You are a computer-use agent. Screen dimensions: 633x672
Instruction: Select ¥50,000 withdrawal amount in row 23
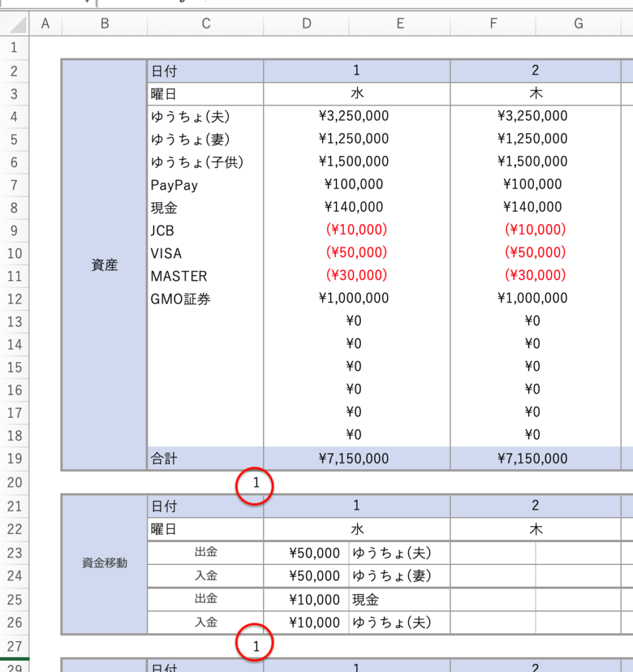[x=314, y=553]
